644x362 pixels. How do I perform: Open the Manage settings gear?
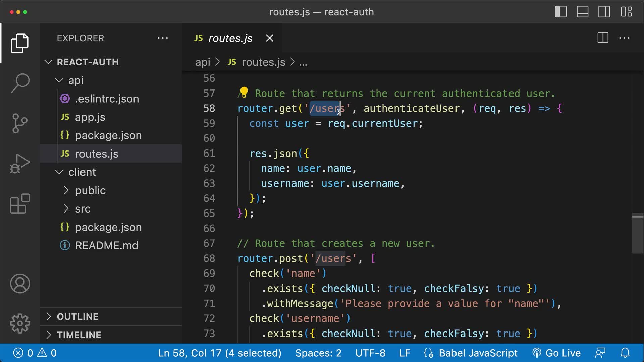(x=20, y=323)
